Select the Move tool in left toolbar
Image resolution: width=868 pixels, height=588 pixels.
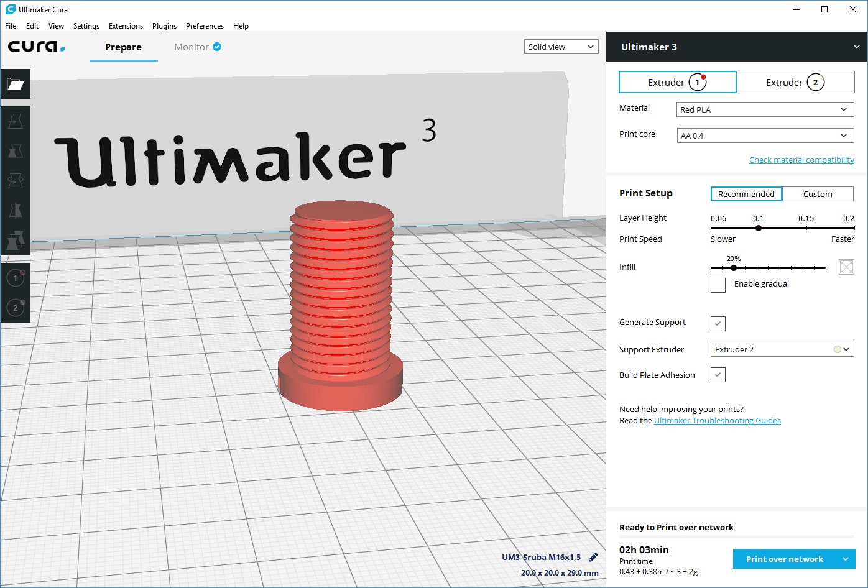[15, 121]
